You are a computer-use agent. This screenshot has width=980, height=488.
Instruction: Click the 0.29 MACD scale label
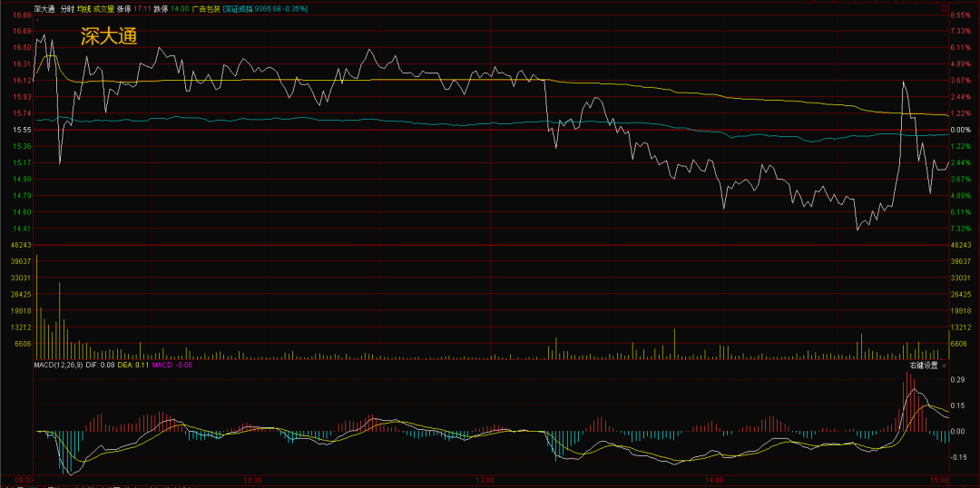pyautogui.click(x=959, y=380)
